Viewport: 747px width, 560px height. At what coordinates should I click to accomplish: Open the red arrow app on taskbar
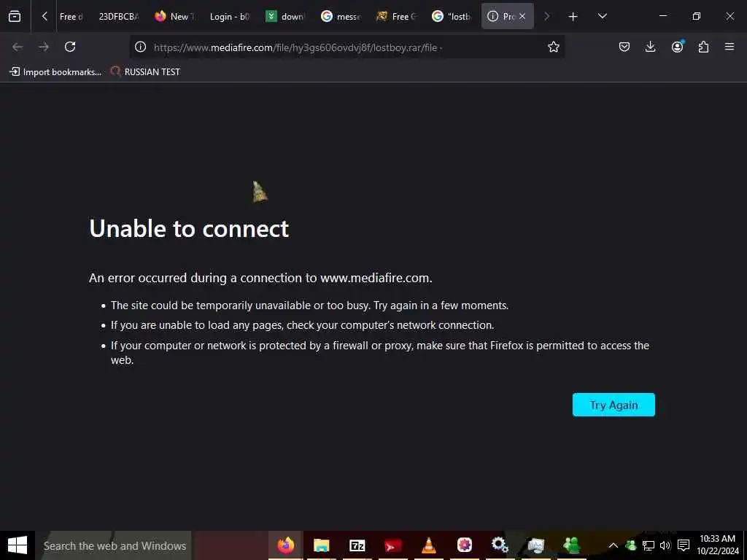393,545
